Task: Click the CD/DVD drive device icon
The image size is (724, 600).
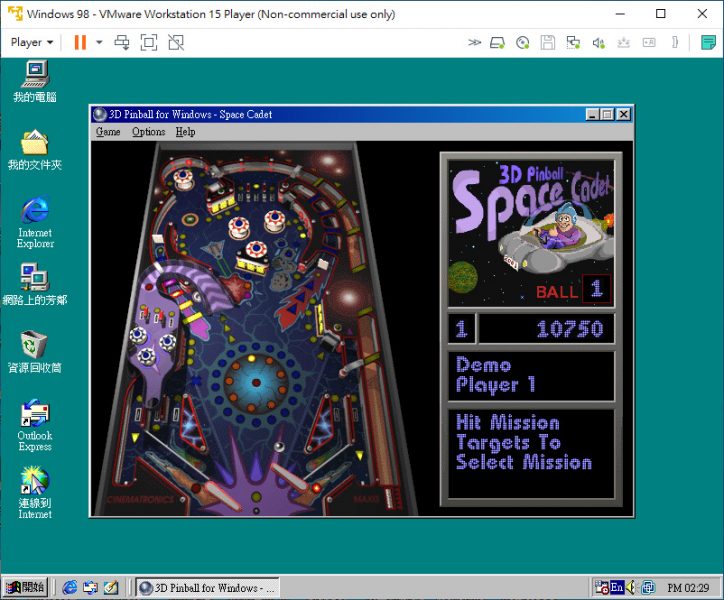Action: click(x=523, y=43)
